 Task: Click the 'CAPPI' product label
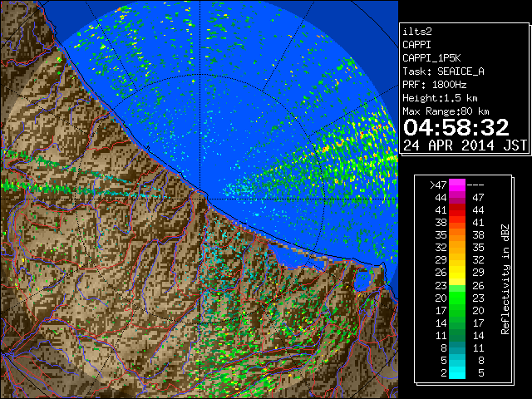coord(416,45)
